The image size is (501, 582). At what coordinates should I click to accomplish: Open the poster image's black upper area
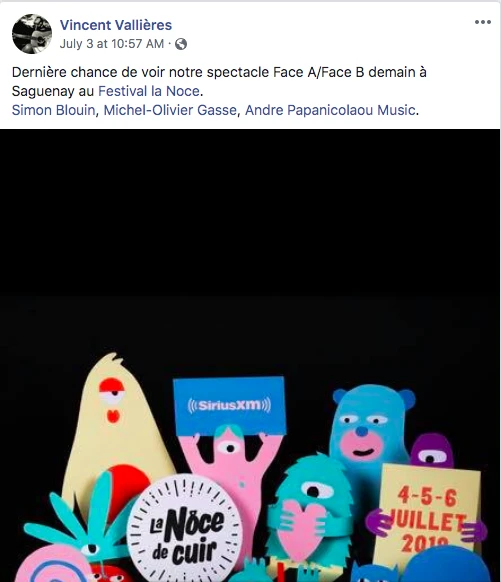pos(250,238)
